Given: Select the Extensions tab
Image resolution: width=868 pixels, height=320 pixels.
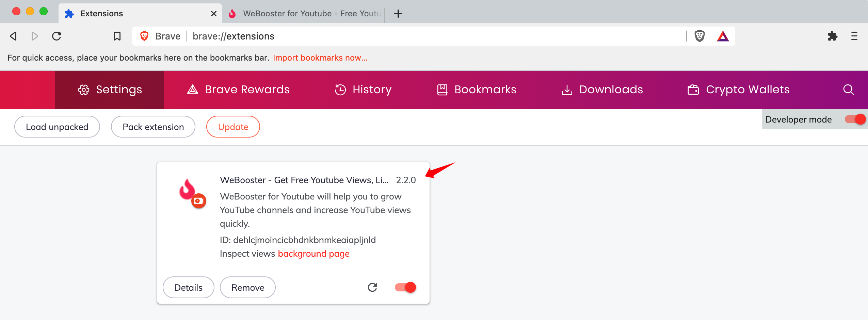Looking at the screenshot, I should [x=140, y=14].
